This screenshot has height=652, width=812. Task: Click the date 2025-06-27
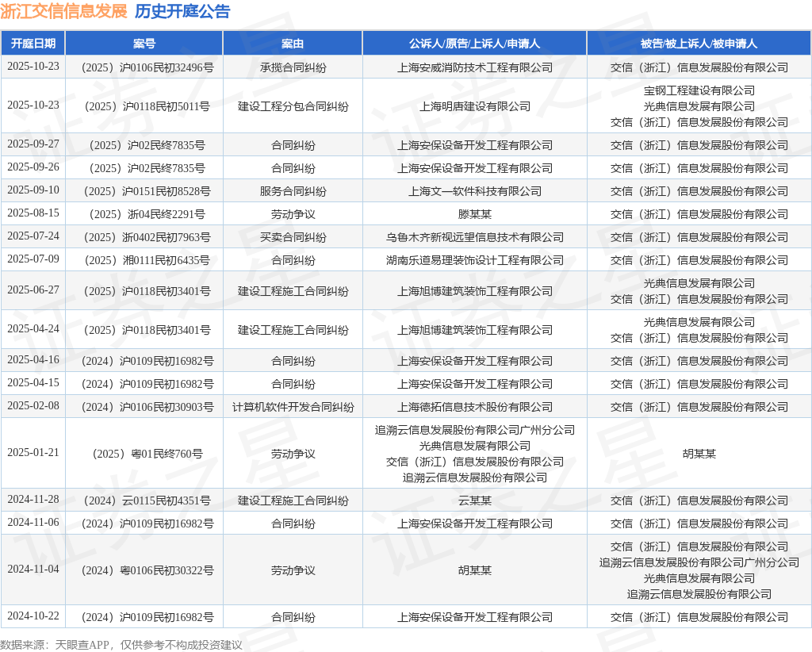[x=33, y=290]
